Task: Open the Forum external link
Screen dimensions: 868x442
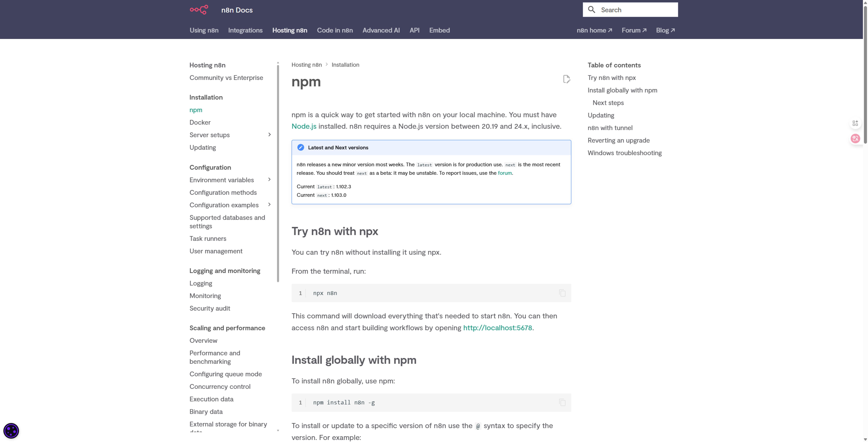Action: pos(634,30)
